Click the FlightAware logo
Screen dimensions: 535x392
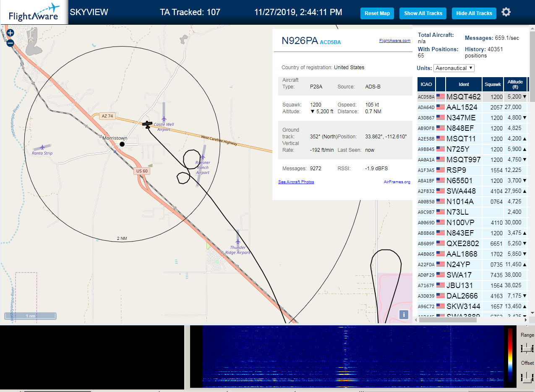click(34, 12)
